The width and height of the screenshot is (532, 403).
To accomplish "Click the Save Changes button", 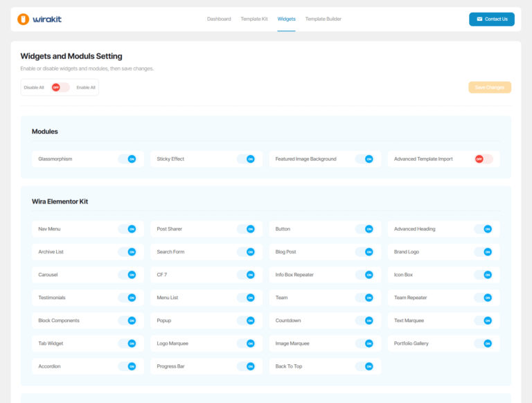I will coord(490,87).
